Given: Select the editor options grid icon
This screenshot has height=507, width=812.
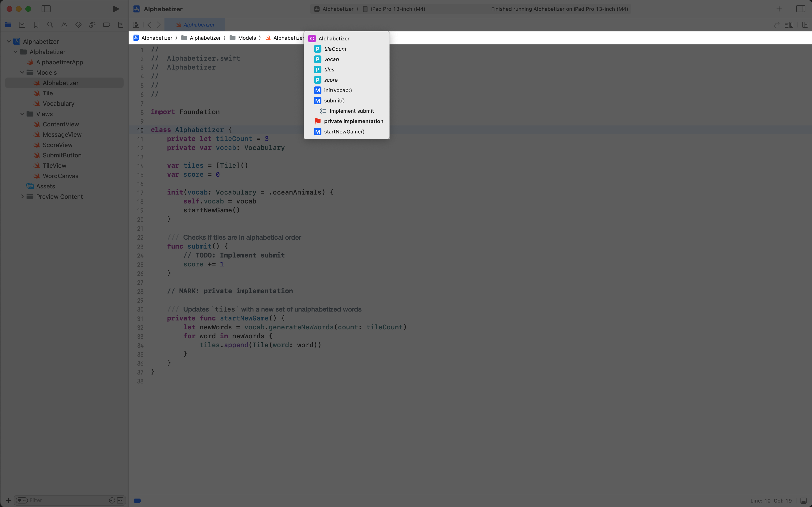Looking at the screenshot, I should tap(136, 24).
